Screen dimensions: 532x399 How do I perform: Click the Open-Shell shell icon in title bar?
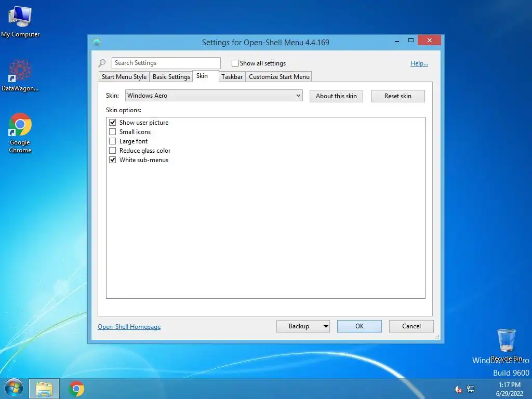(97, 43)
